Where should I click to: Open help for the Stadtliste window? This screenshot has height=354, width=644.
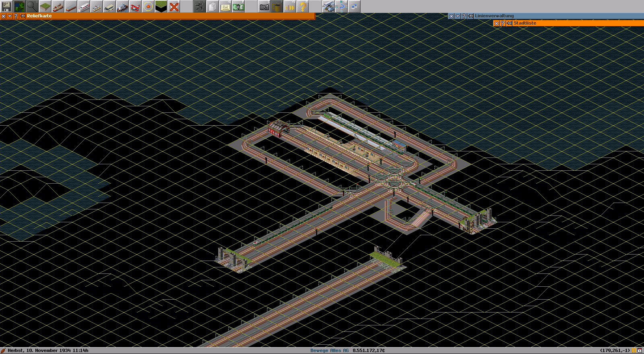[503, 23]
